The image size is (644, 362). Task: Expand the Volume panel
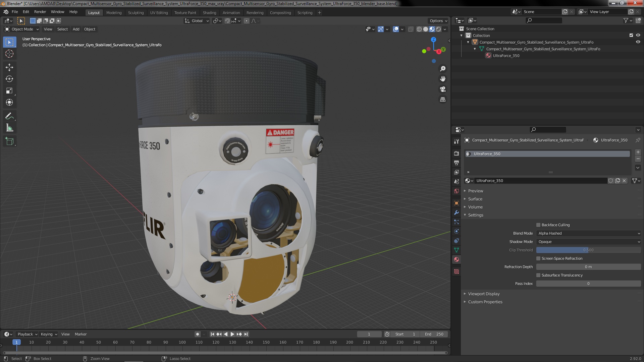(x=475, y=207)
